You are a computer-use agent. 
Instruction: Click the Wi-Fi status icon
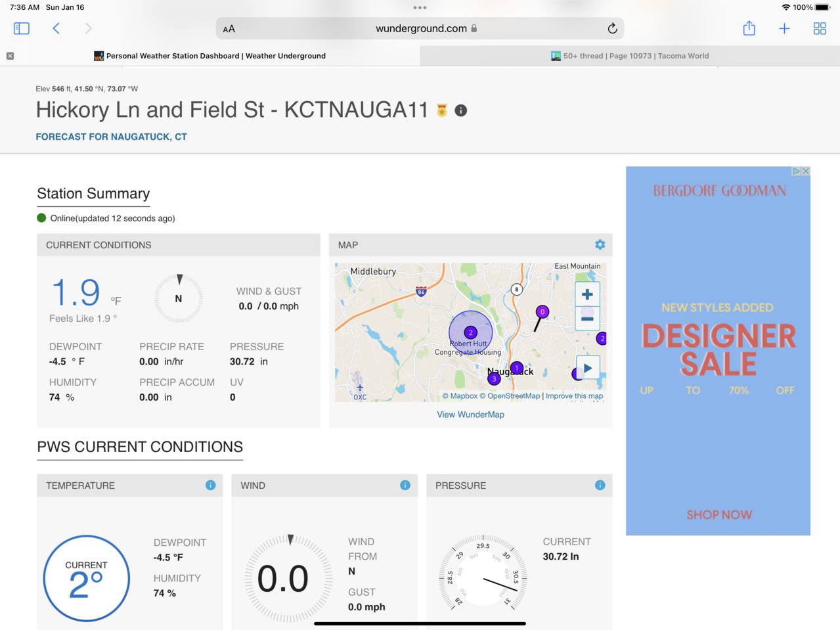click(x=785, y=7)
